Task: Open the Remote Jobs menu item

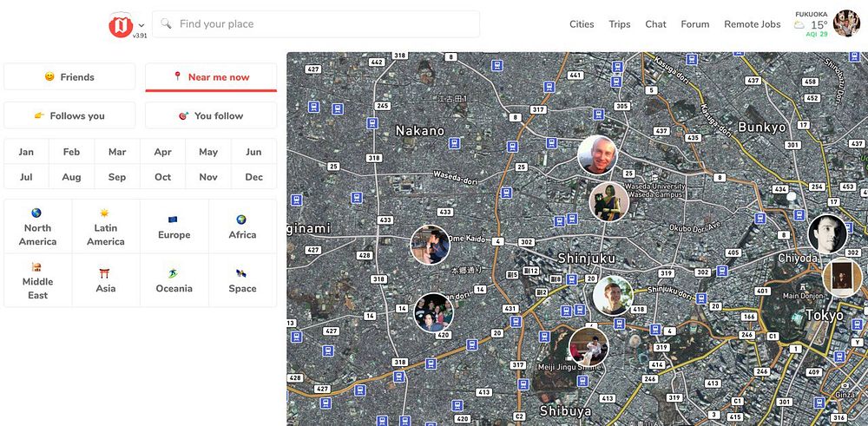Action: click(753, 24)
